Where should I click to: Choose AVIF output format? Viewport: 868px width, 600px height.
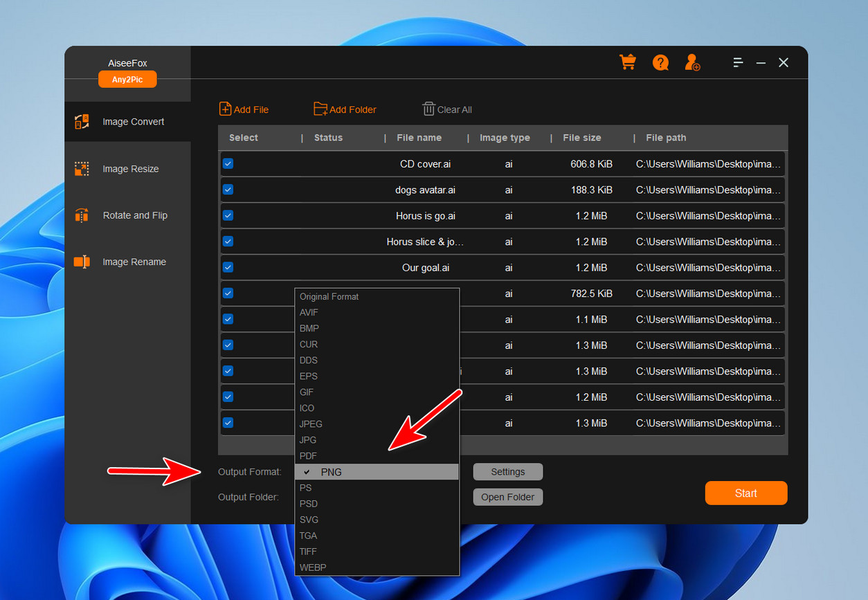377,312
